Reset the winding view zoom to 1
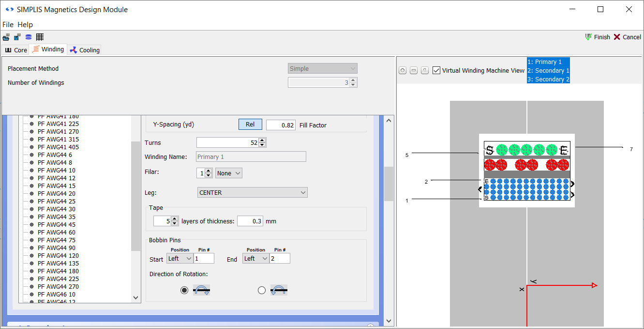644x329 pixels. [425, 71]
